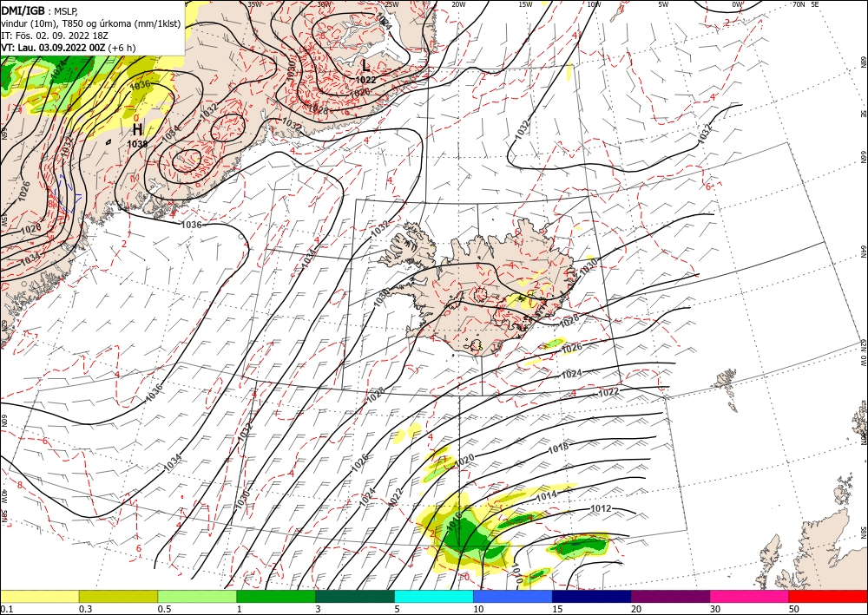Click the 1014 isobar label
868x615 pixels.
(x=546, y=496)
